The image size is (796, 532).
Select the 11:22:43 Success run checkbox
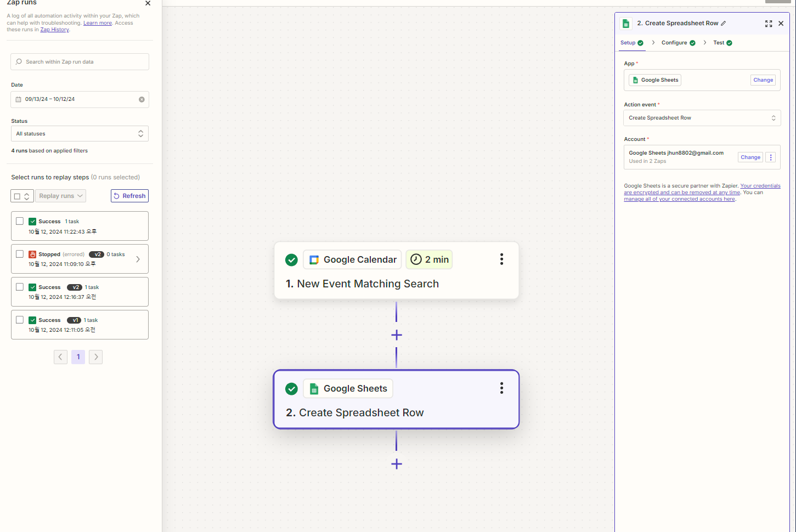[x=20, y=221]
